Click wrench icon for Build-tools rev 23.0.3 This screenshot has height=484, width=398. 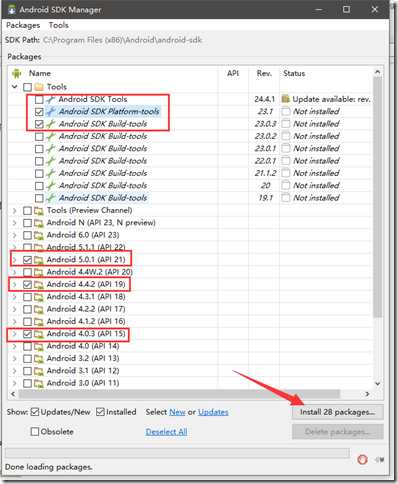(x=50, y=124)
